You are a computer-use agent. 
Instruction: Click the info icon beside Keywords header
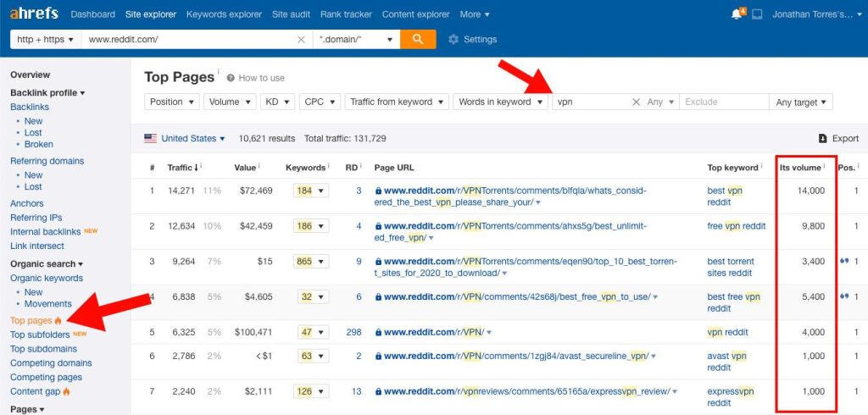(329, 165)
